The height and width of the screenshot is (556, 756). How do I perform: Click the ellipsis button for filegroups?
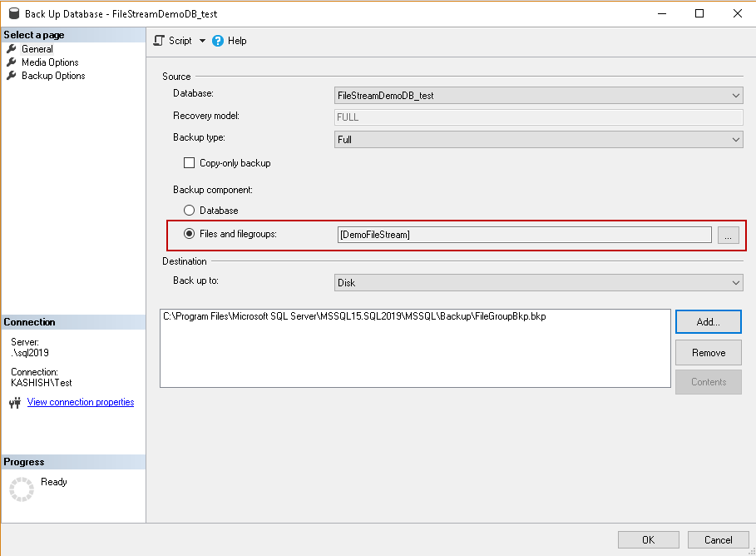728,236
